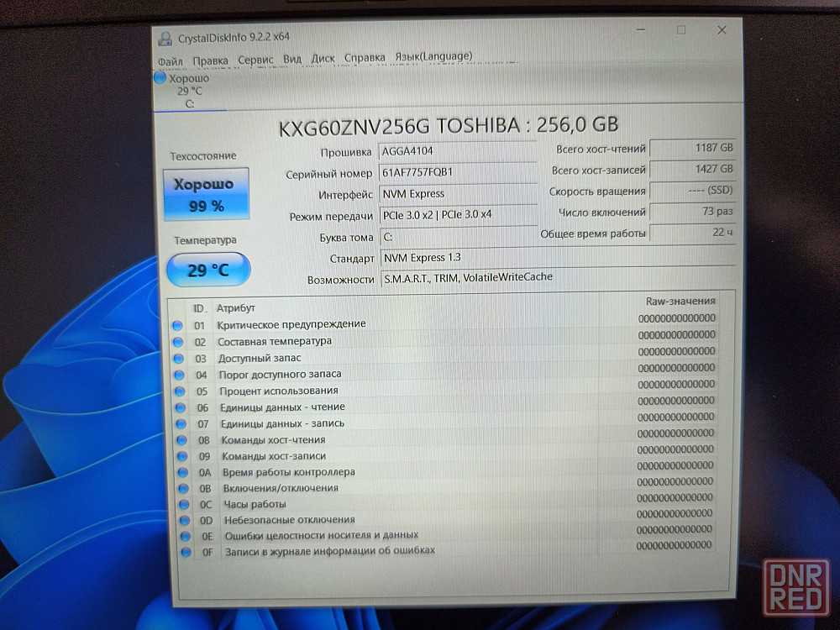Click the drive letter field C:
Viewport: 840px width, 630px height.
click(x=459, y=237)
